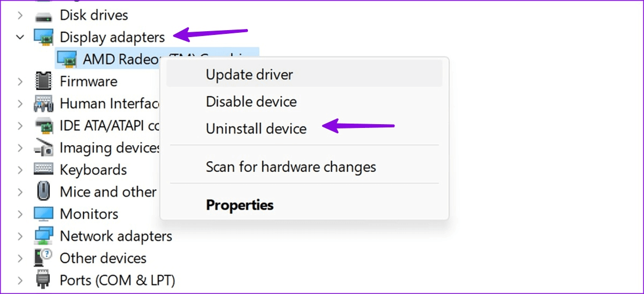Click the Imaging devices camera icon
Screen dimensions: 644x294
(43, 147)
